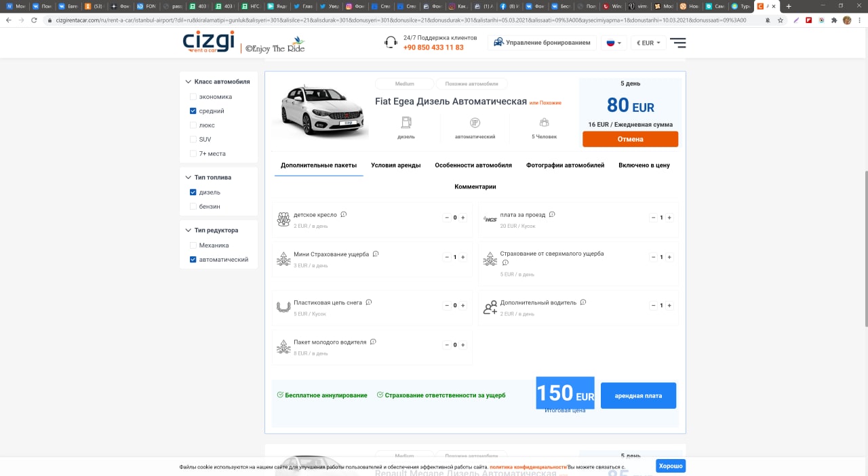Increase детское кресло quantity with plus
868x476 pixels.
(463, 218)
